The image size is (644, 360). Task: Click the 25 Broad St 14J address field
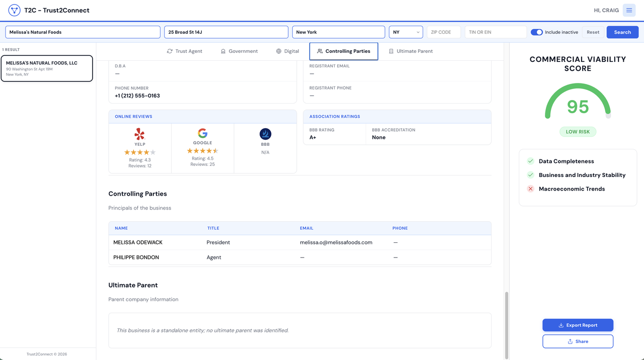point(226,32)
